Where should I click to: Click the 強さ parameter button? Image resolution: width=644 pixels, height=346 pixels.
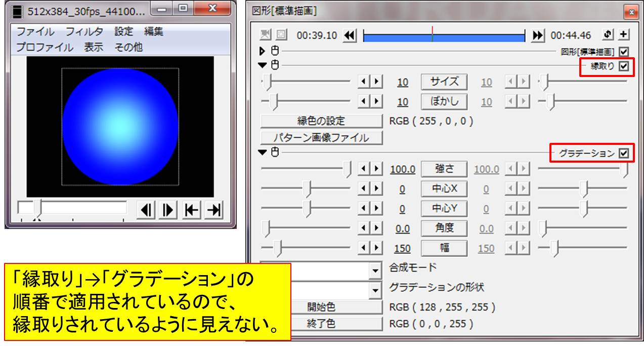click(444, 169)
